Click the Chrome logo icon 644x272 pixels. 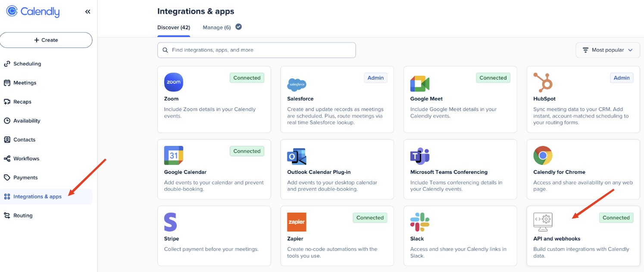543,155
